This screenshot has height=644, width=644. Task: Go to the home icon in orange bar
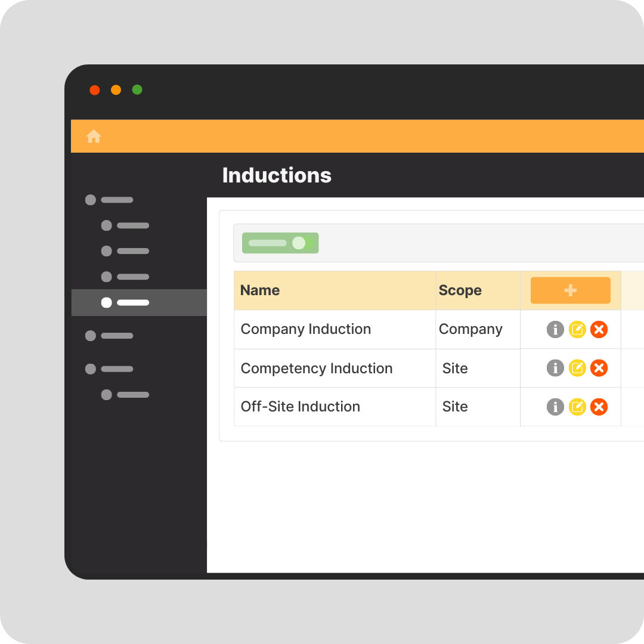point(94,137)
